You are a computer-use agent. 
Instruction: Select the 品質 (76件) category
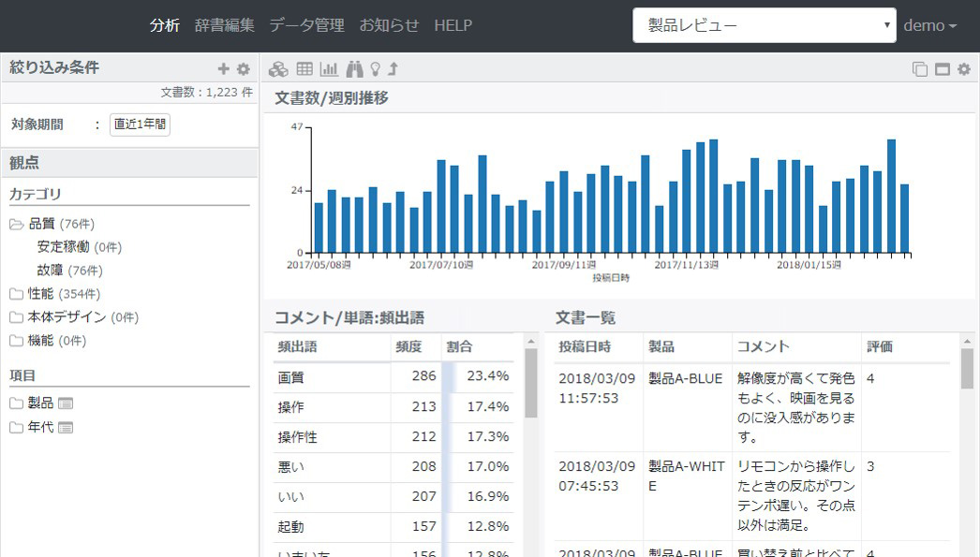click(x=61, y=224)
